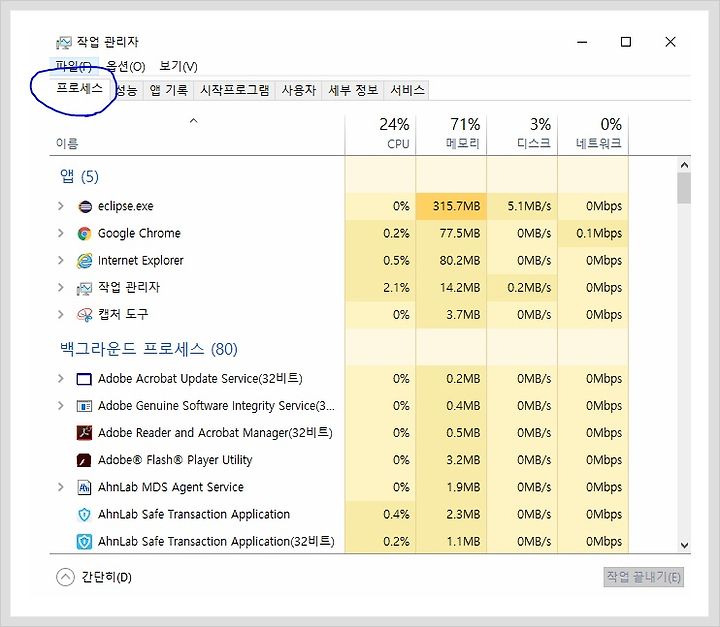720x627 pixels.
Task: Minimize the Task Manager window
Action: point(582,42)
